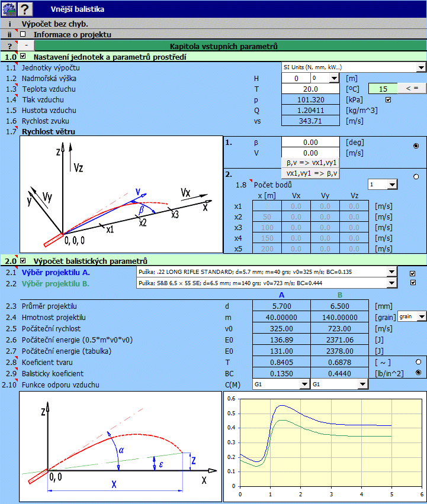
Task: Open the 'grain' mass unit dropdown
Action: 421,317
